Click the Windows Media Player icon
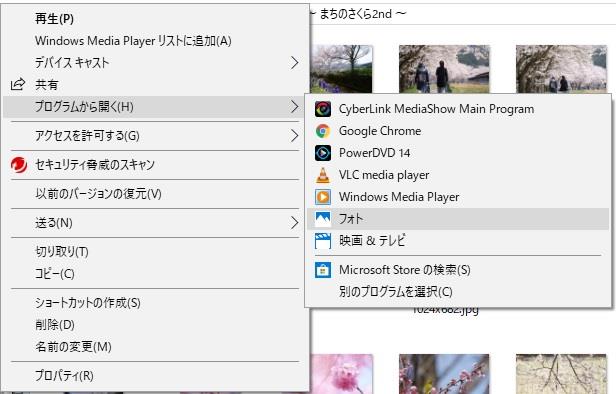616x394 pixels. tap(323, 197)
